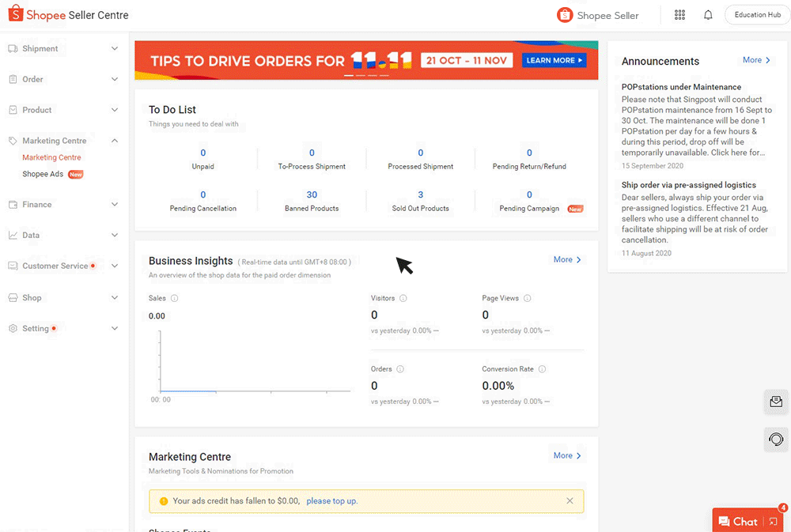Select Shopee Ads in sidebar

[43, 174]
